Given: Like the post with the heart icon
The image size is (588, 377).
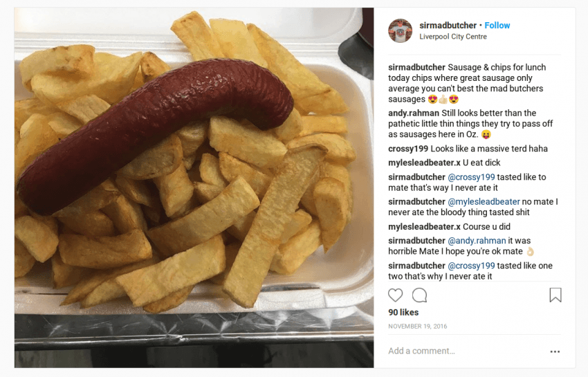Looking at the screenshot, I should (x=395, y=295).
